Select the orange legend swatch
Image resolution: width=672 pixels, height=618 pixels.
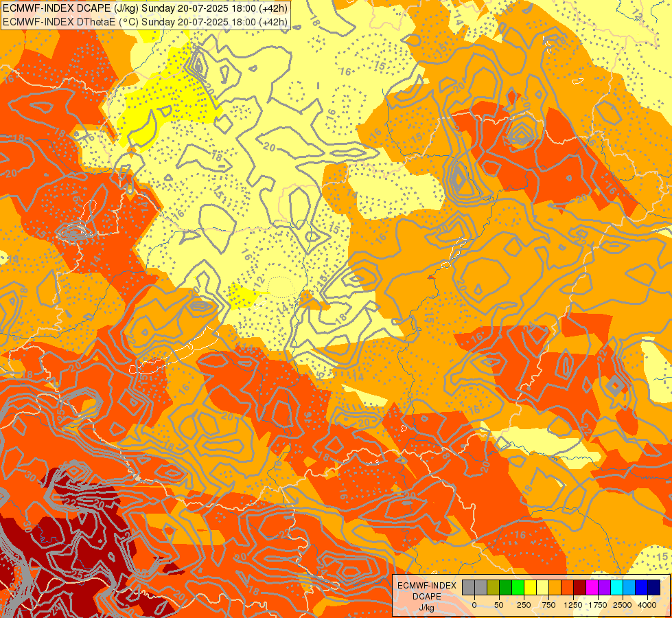(x=555, y=587)
